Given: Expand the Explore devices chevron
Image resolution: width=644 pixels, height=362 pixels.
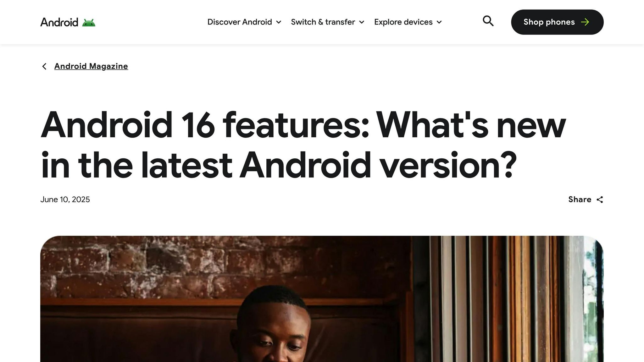Looking at the screenshot, I should coord(439,22).
